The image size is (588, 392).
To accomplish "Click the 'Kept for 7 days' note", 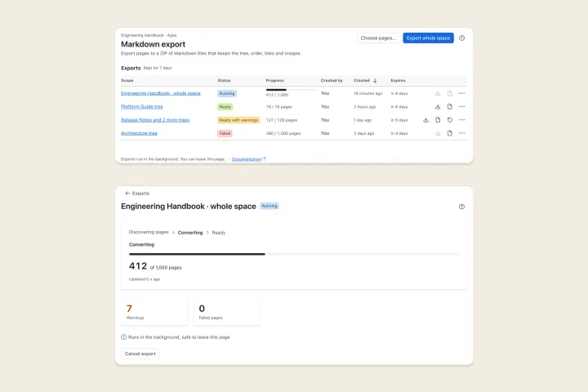I will pos(158,68).
